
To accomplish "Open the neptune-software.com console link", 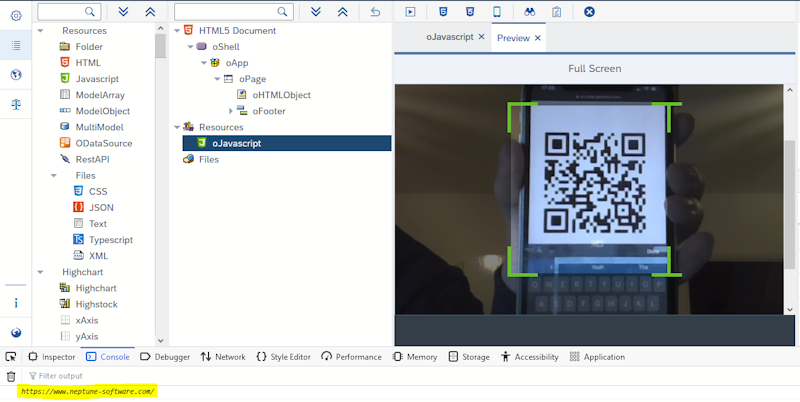I will pyautogui.click(x=88, y=392).
